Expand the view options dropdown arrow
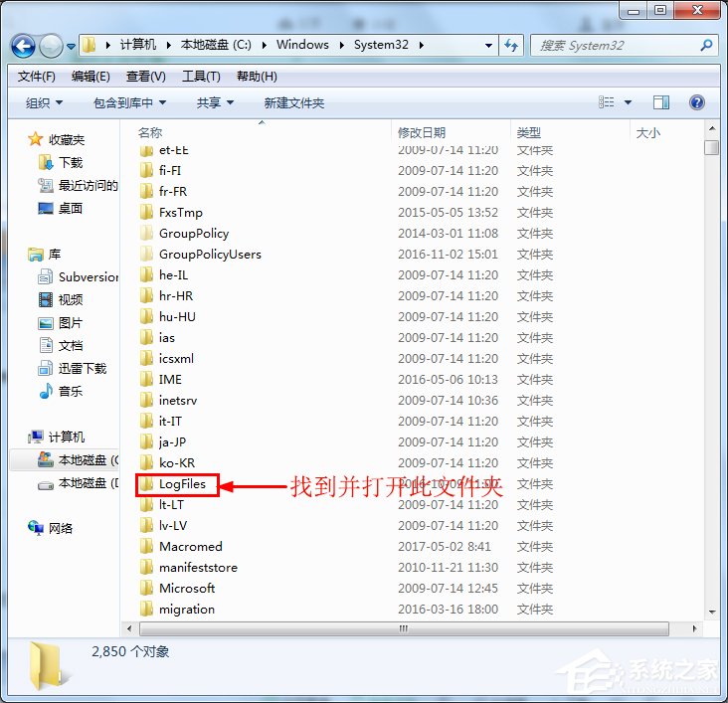The height and width of the screenshot is (703, 728). (628, 102)
